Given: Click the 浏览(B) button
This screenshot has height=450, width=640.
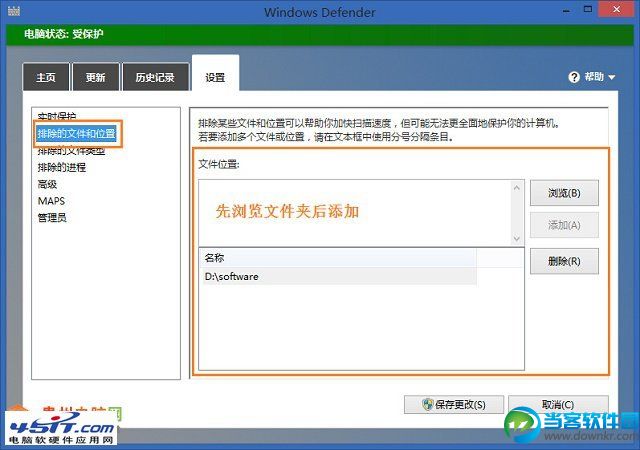Looking at the screenshot, I should 564,193.
